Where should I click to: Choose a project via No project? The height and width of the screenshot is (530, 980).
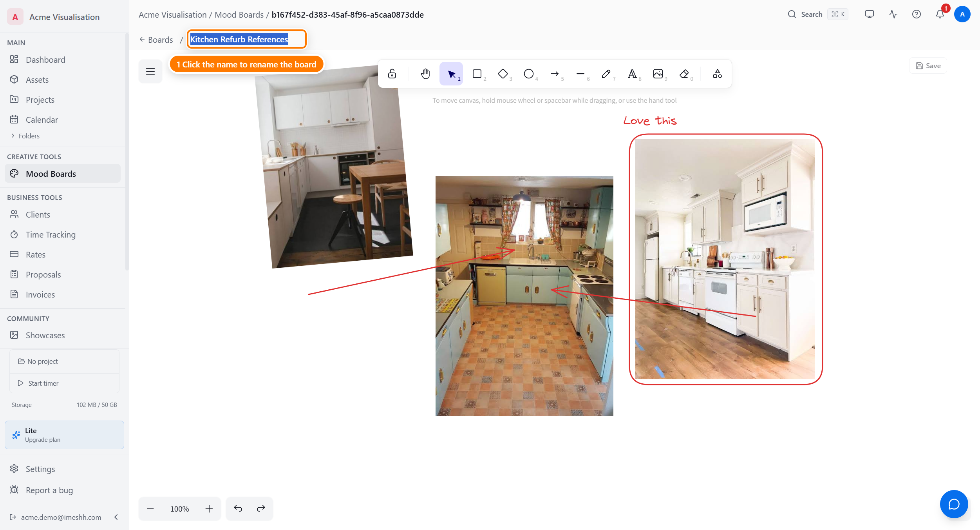pyautogui.click(x=64, y=361)
